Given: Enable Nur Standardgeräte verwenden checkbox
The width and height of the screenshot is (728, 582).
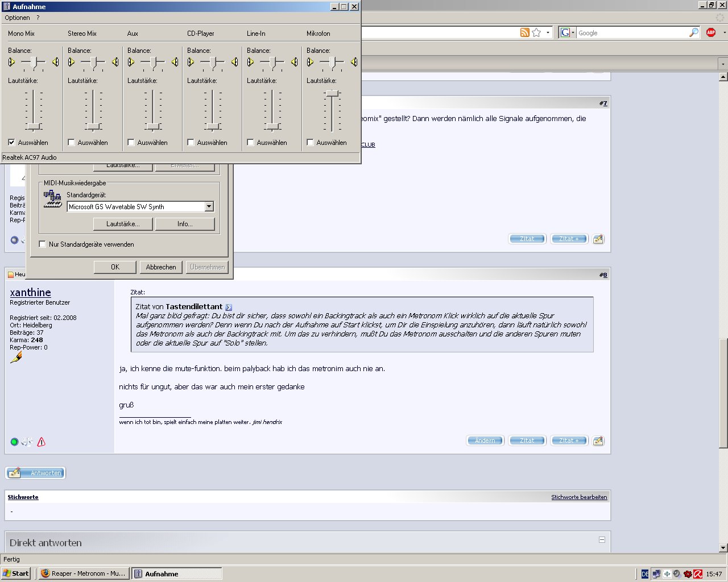Looking at the screenshot, I should (42, 244).
